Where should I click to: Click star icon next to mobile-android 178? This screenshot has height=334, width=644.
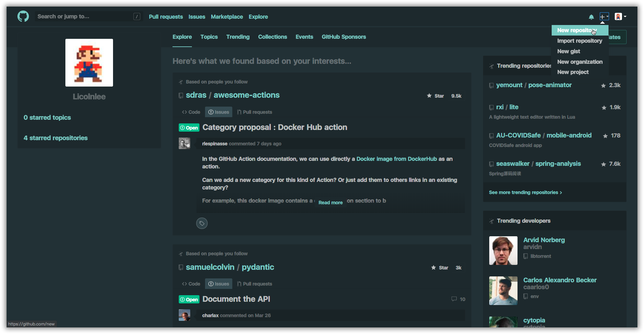pyautogui.click(x=605, y=136)
